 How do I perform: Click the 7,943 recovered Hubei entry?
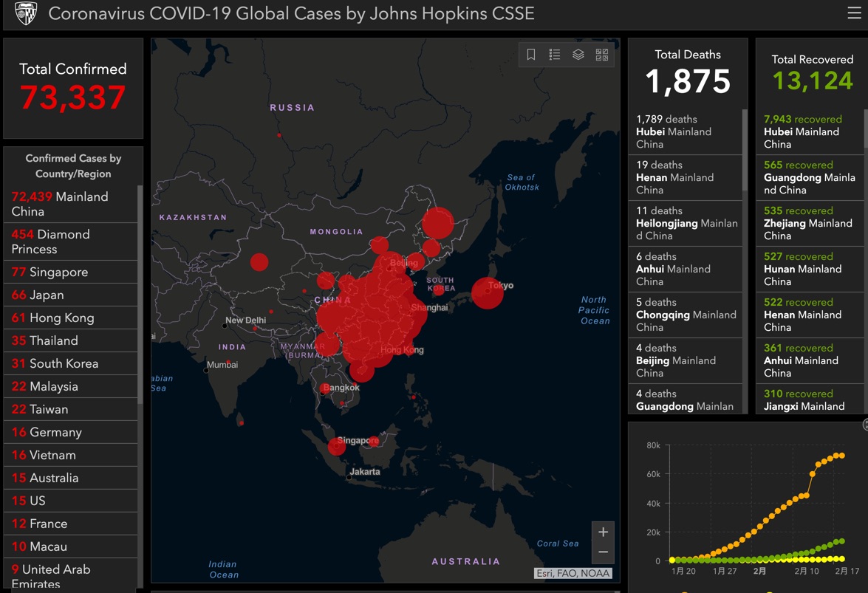[810, 131]
